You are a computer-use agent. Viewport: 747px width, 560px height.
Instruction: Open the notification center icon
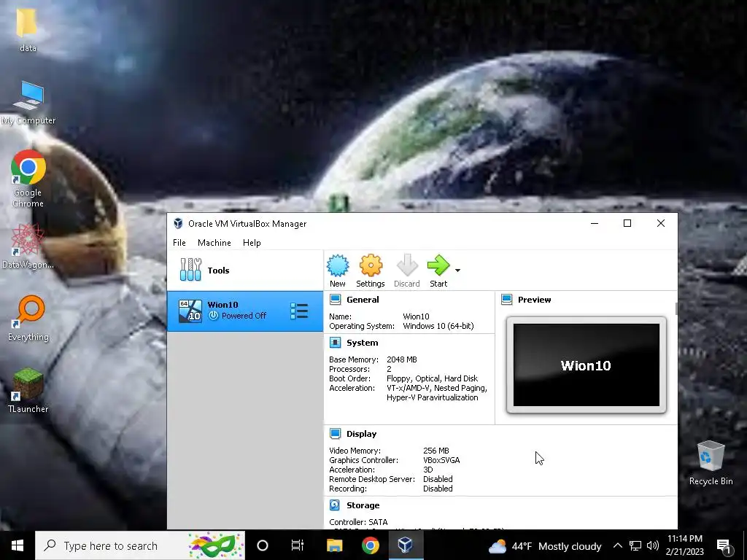[x=724, y=546]
